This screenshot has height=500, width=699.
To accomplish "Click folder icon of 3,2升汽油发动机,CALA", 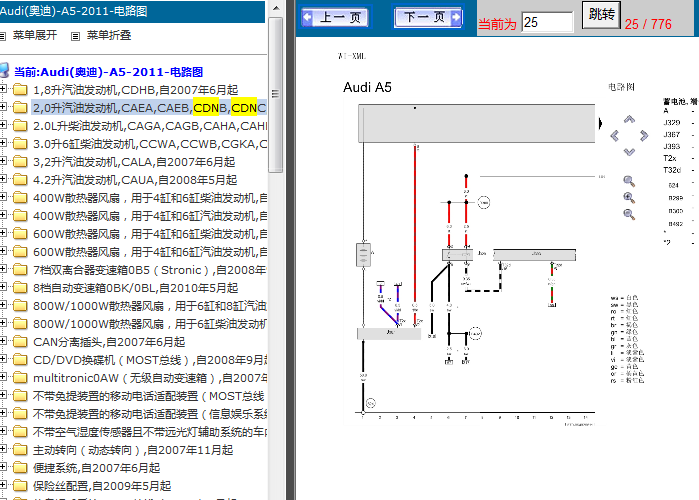I will 20,162.
